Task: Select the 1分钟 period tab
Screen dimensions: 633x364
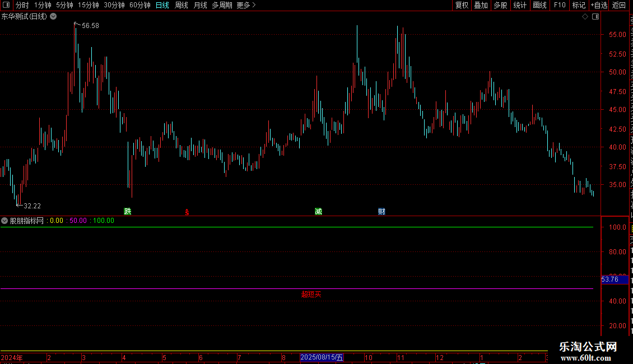Action: [43, 5]
